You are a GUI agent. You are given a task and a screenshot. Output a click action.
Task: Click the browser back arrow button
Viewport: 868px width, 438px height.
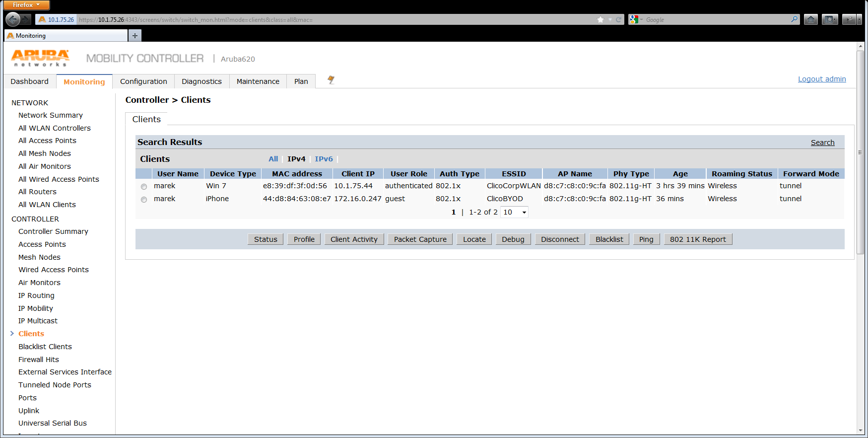click(13, 19)
